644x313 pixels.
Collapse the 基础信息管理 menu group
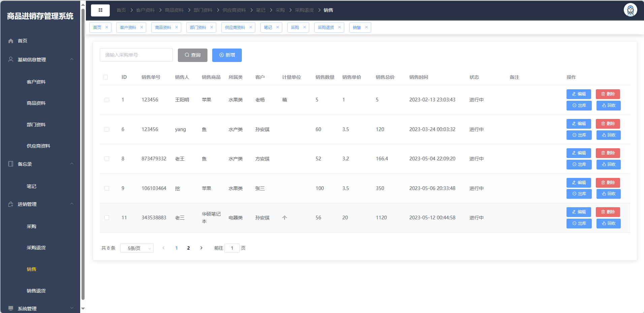72,59
